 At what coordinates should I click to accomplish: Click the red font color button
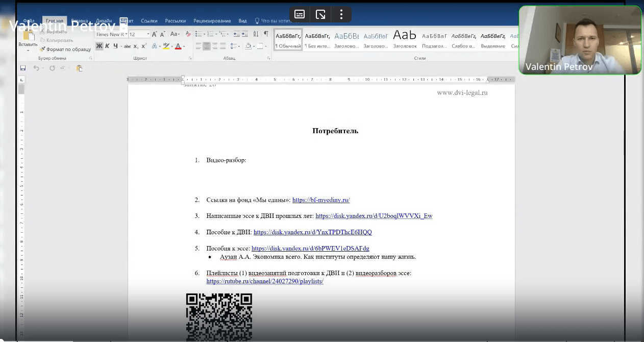(x=178, y=46)
